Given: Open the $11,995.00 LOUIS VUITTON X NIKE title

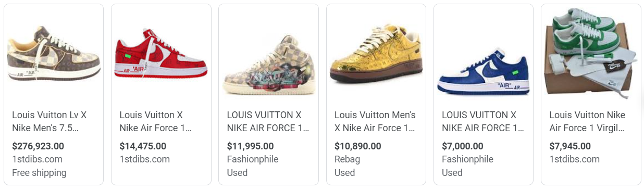Looking at the screenshot, I should click(268, 121).
